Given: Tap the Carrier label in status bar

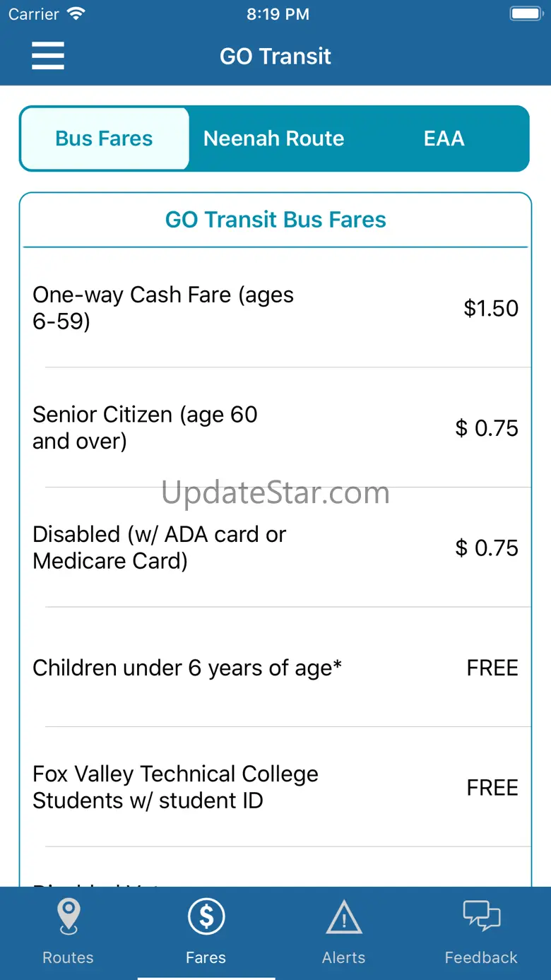Looking at the screenshot, I should (33, 14).
